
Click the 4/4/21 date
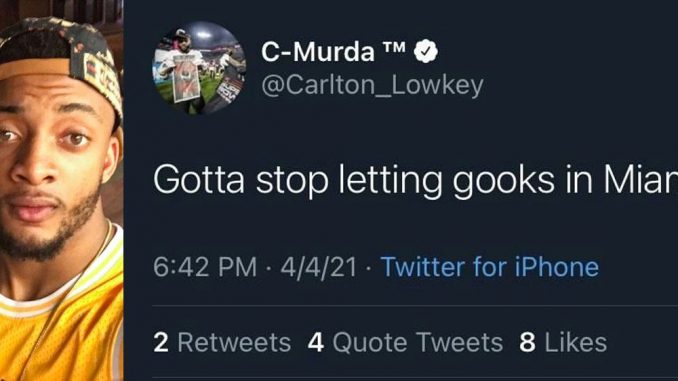pos(319,267)
